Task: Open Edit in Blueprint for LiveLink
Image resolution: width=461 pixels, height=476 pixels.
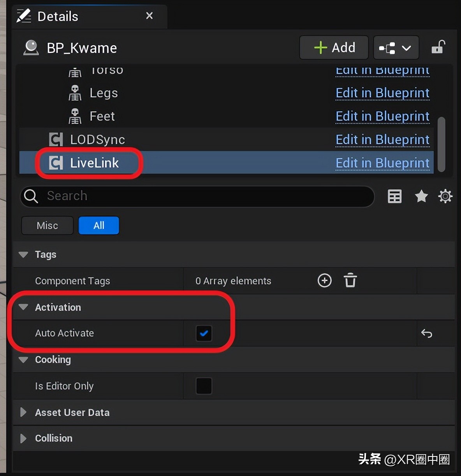Action: (382, 163)
